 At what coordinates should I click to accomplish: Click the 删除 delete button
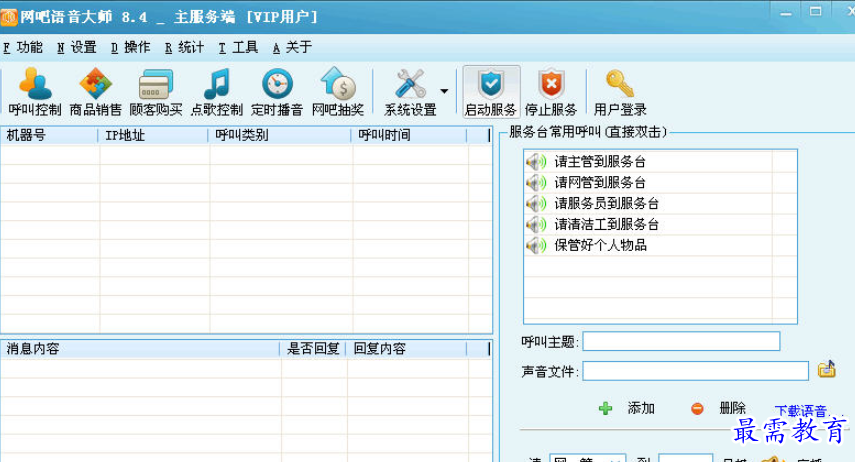click(x=718, y=408)
